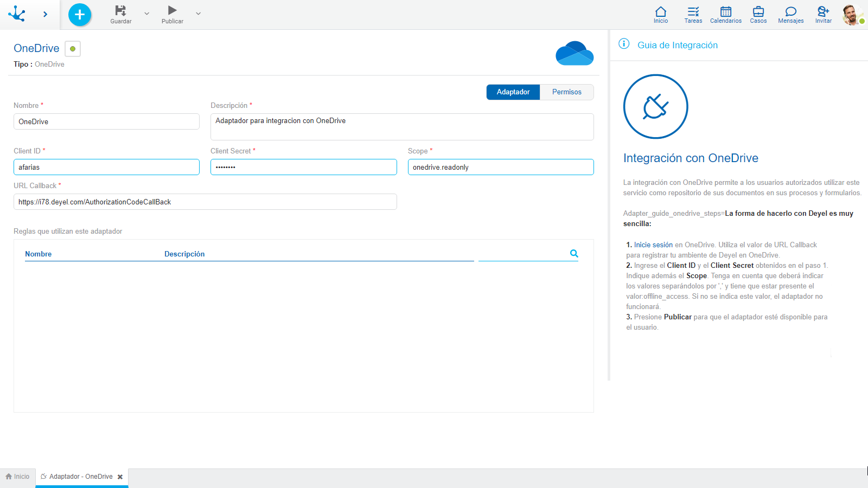868x488 pixels.
Task: Click the blue plus create button
Action: 80,15
